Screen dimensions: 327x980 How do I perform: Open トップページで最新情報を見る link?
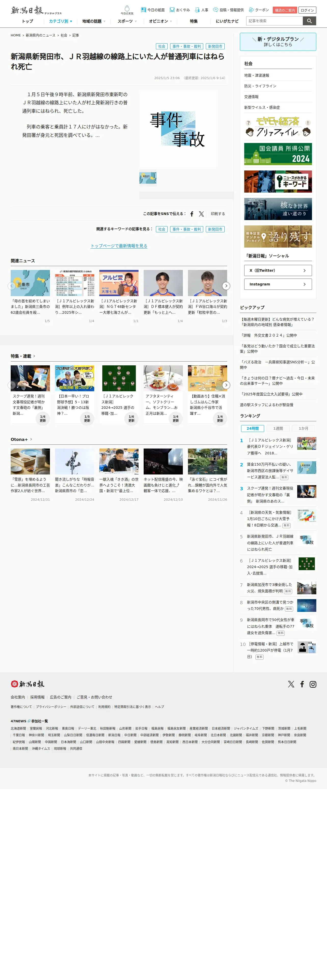click(119, 246)
